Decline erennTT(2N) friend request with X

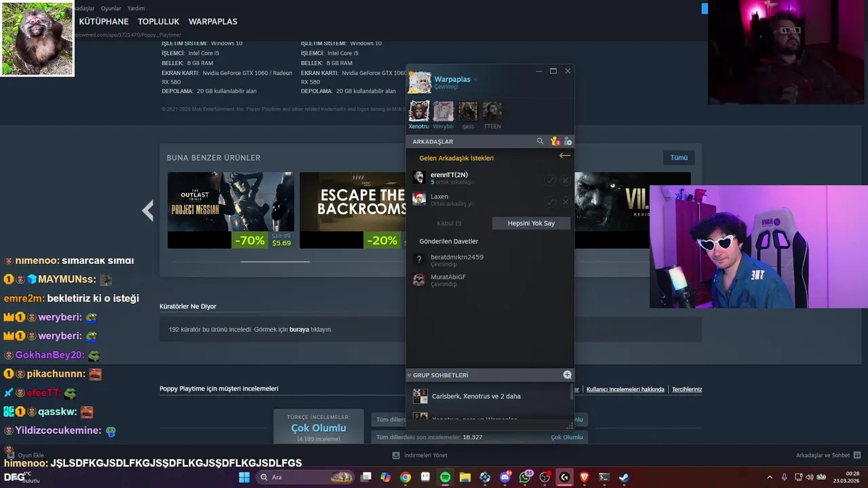tap(565, 180)
